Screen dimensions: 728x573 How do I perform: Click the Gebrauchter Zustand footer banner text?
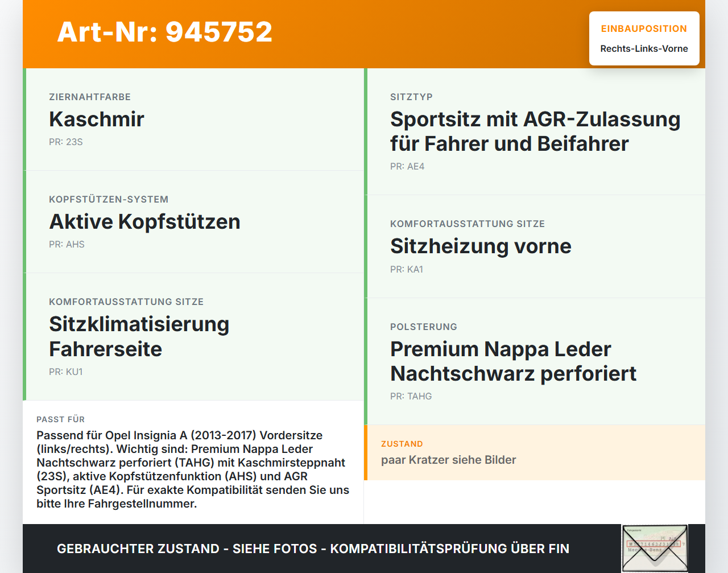pos(313,549)
